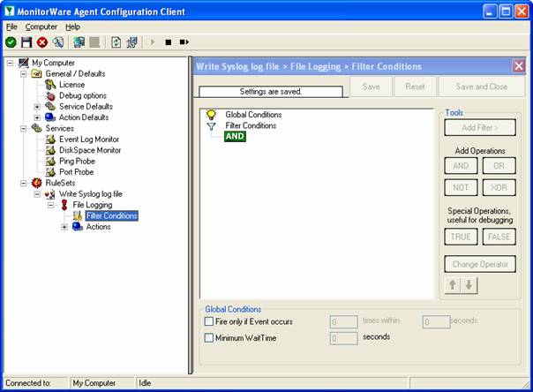Screen dimensions: 533x392
Task: Expand the Action Defaults node
Action: pyautogui.click(x=37, y=117)
